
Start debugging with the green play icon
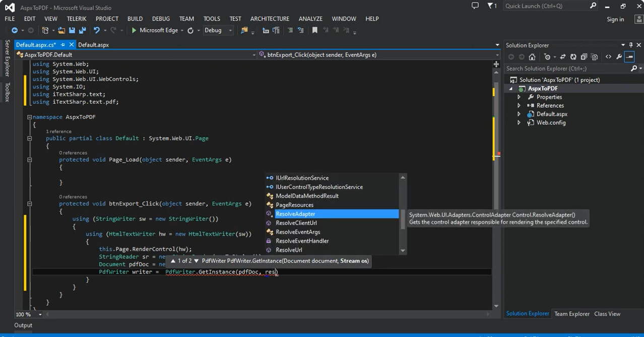click(x=134, y=30)
